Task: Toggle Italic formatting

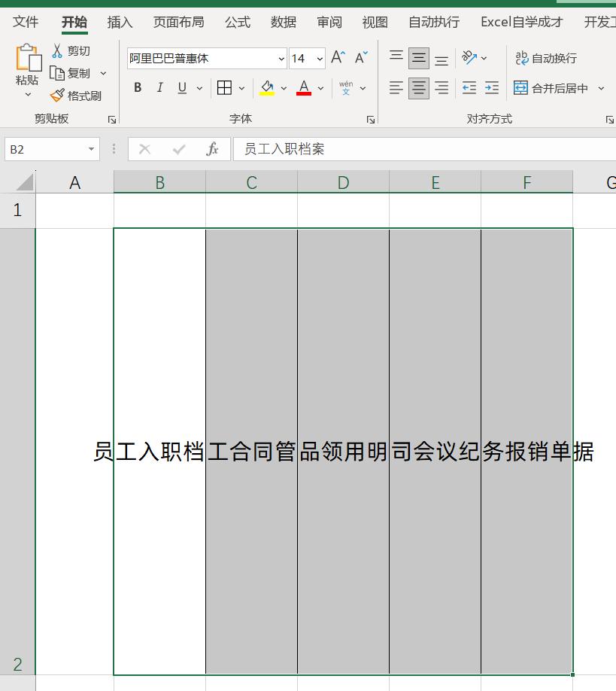Action: click(160, 88)
